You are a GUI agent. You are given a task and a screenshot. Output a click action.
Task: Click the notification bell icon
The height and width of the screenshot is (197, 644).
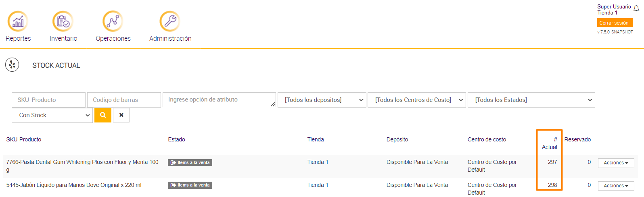tap(636, 8)
